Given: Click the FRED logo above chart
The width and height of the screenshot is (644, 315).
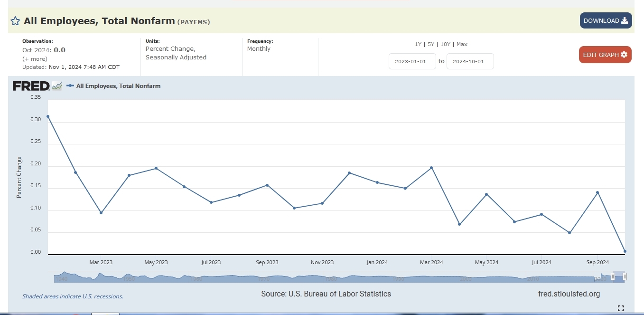Looking at the screenshot, I should (x=31, y=86).
